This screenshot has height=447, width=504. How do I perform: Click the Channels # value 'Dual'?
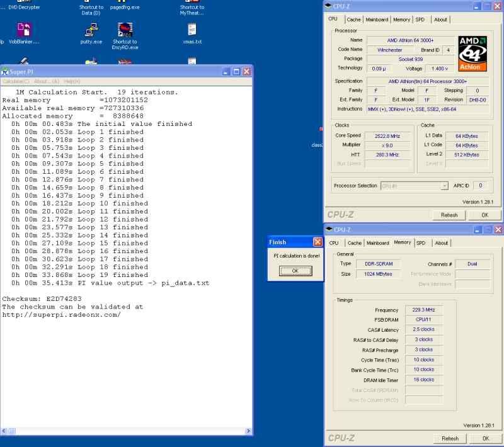(x=472, y=264)
